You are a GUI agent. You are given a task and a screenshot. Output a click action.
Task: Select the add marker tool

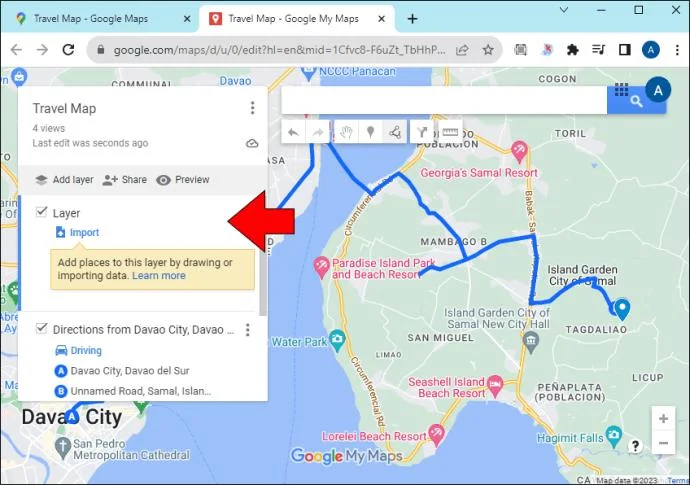click(371, 132)
